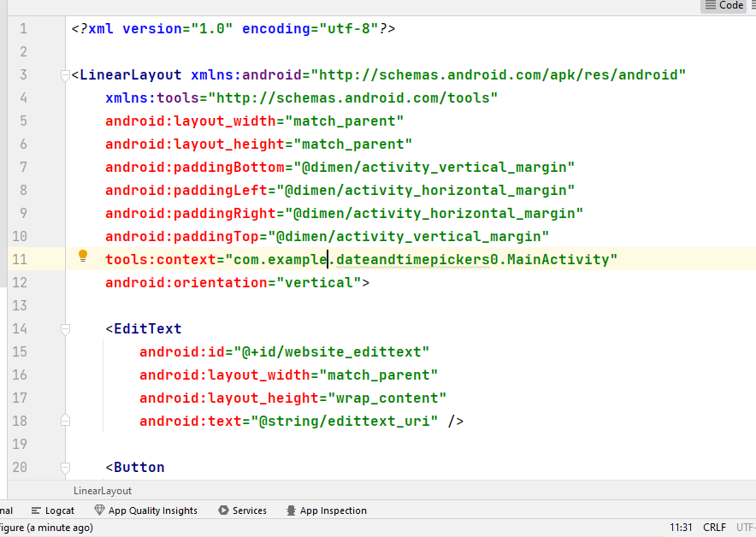
Task: Open the Logcat tool window
Action: [52, 510]
